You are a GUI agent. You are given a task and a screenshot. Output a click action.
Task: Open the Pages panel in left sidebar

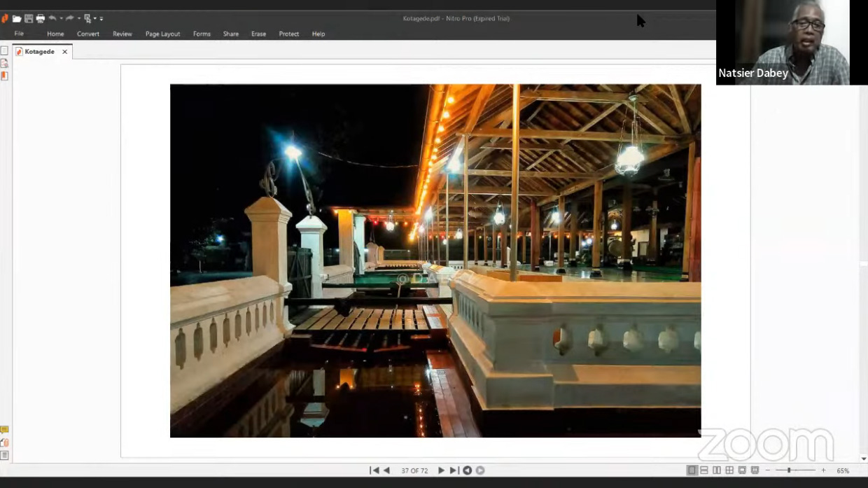4,51
